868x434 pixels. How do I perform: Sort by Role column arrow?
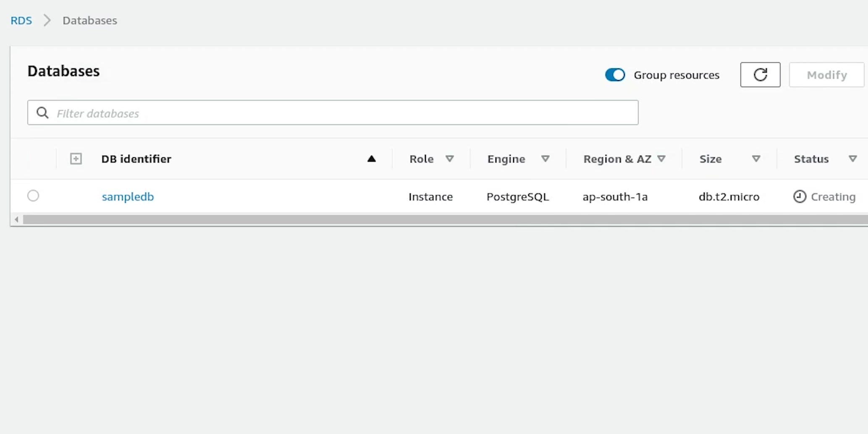pyautogui.click(x=449, y=159)
